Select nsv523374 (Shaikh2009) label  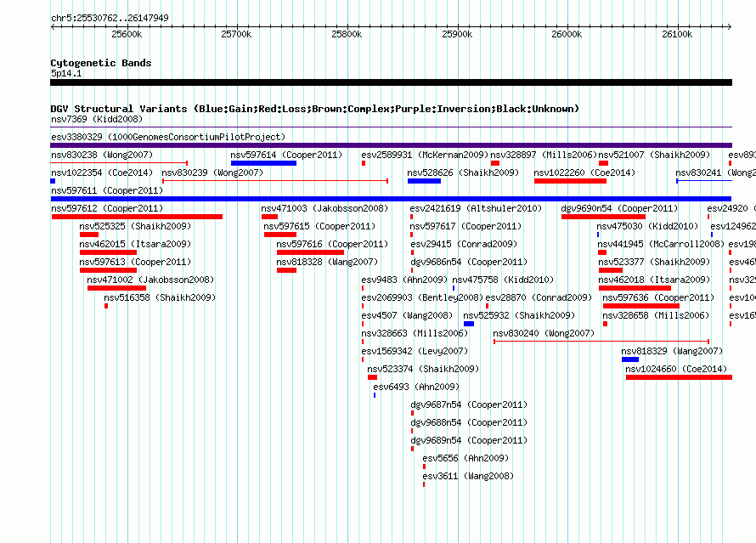click(423, 369)
